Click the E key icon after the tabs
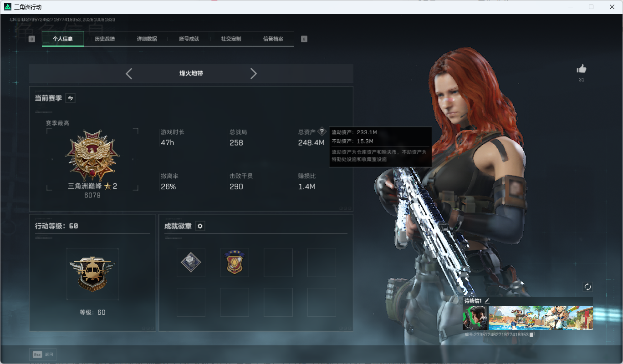The image size is (623, 364). [x=304, y=39]
